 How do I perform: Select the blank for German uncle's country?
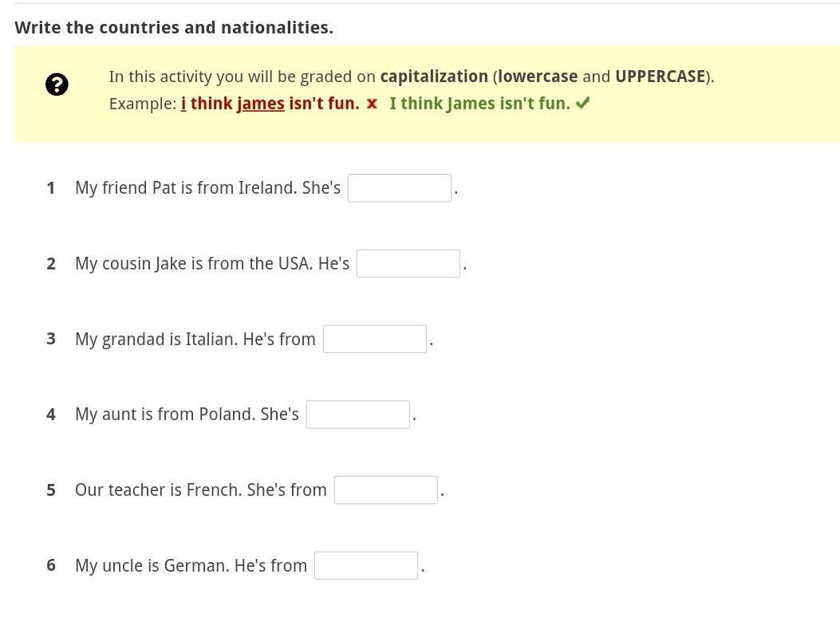coord(365,565)
